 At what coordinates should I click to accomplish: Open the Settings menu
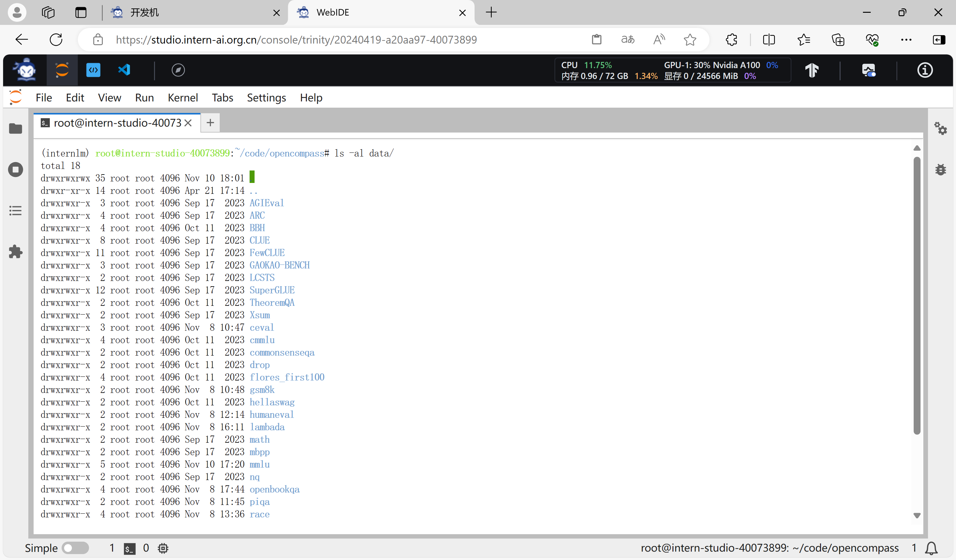[x=266, y=98]
